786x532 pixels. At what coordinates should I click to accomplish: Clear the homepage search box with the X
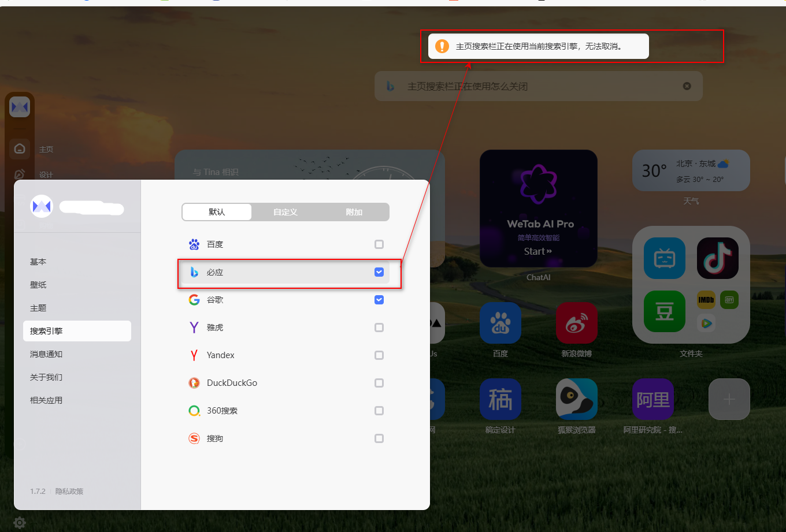coord(687,86)
